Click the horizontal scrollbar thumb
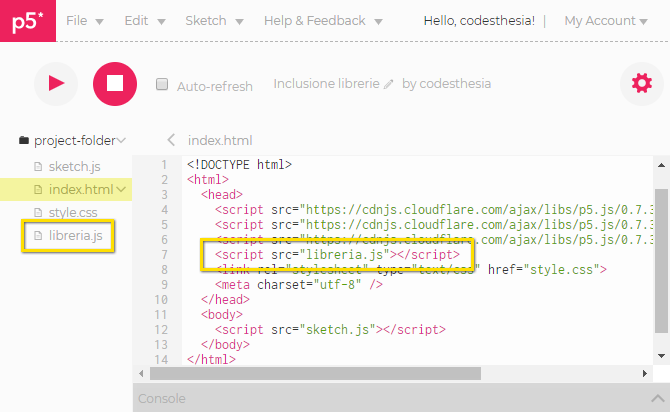670x412 pixels. coord(315,374)
